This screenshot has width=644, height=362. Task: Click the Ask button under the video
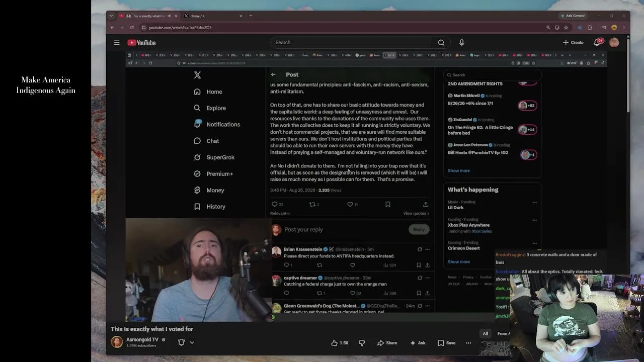click(x=418, y=343)
